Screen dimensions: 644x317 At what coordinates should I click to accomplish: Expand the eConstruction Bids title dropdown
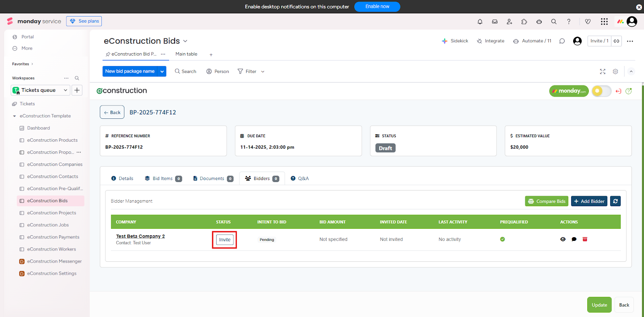tap(185, 41)
